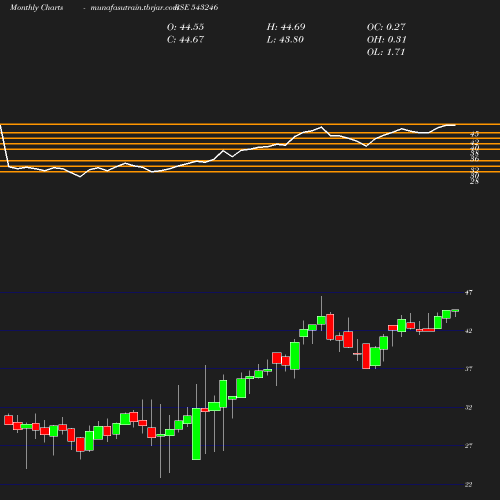Click the open value "O: 44.55"

[x=185, y=27]
